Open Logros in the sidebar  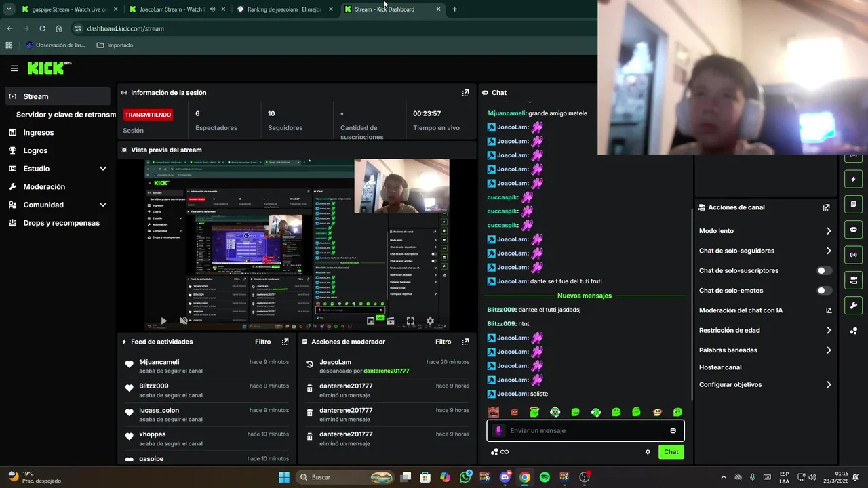click(35, 150)
